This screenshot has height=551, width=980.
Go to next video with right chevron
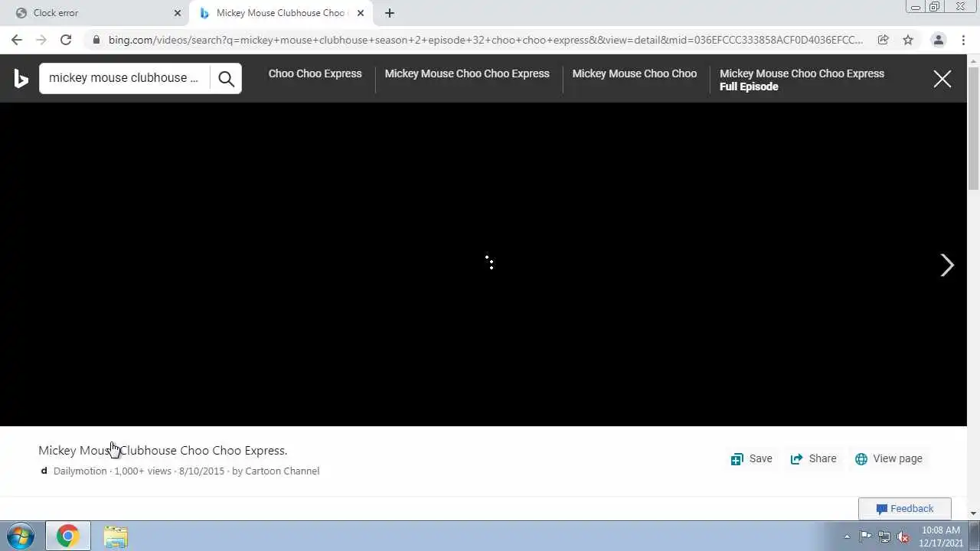(x=947, y=265)
